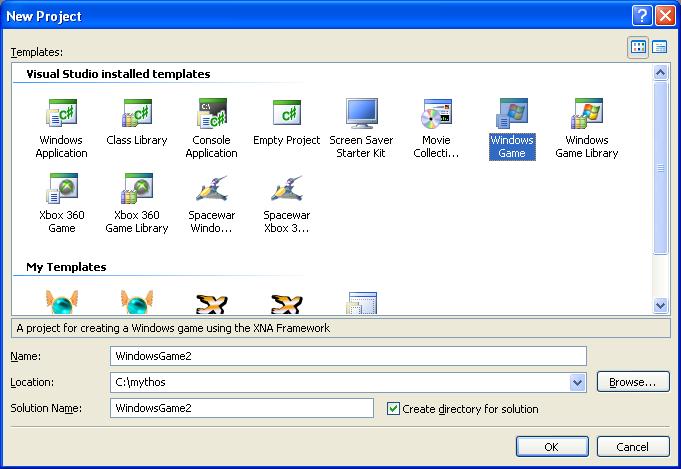Viewport: 681px width, 469px height.
Task: Click the Class Library label text
Action: [x=137, y=140]
